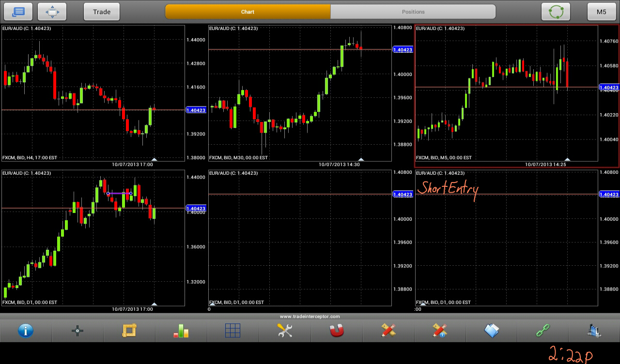Click the 'FXCM, BID, H4, 17:00 EST' label

(x=30, y=158)
